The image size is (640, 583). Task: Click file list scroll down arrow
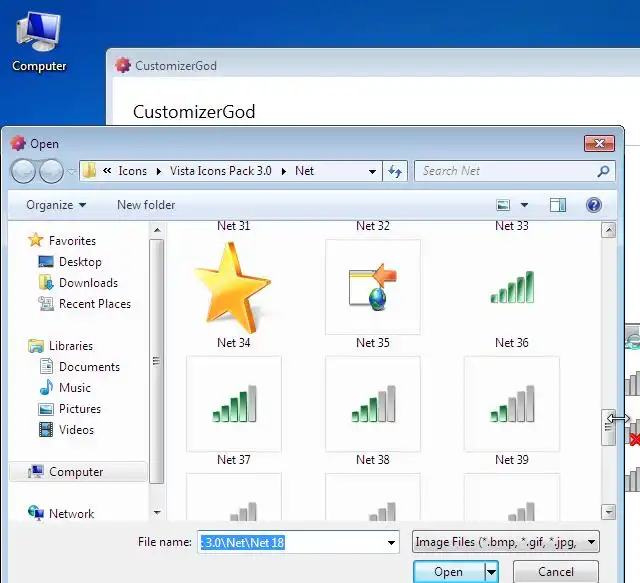coord(609,511)
